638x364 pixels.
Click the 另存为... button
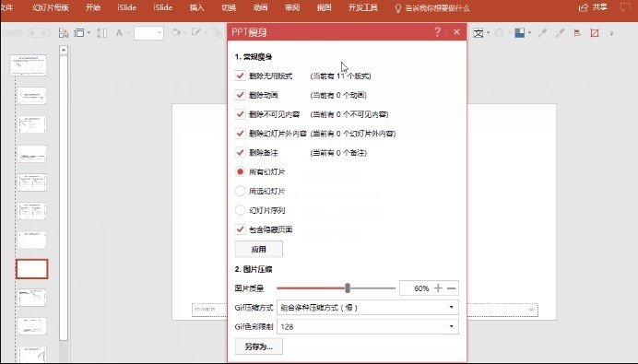pos(259,346)
